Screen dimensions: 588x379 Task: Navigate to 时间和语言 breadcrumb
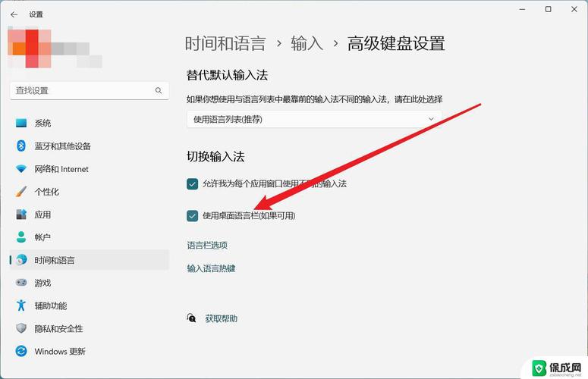pyautogui.click(x=225, y=43)
